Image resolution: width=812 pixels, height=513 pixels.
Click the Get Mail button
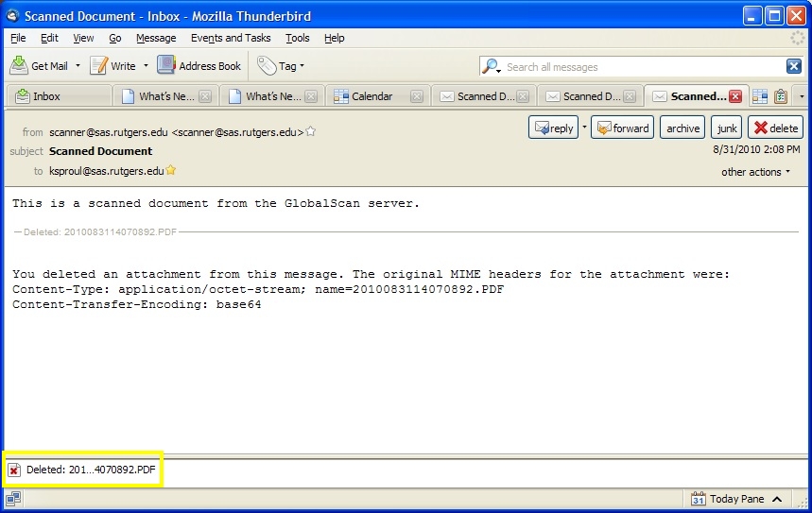39,66
